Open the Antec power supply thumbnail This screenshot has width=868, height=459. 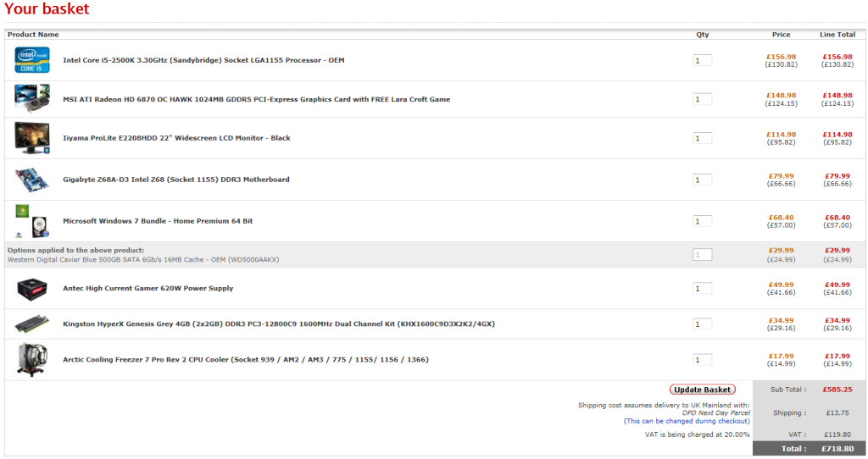pyautogui.click(x=32, y=289)
